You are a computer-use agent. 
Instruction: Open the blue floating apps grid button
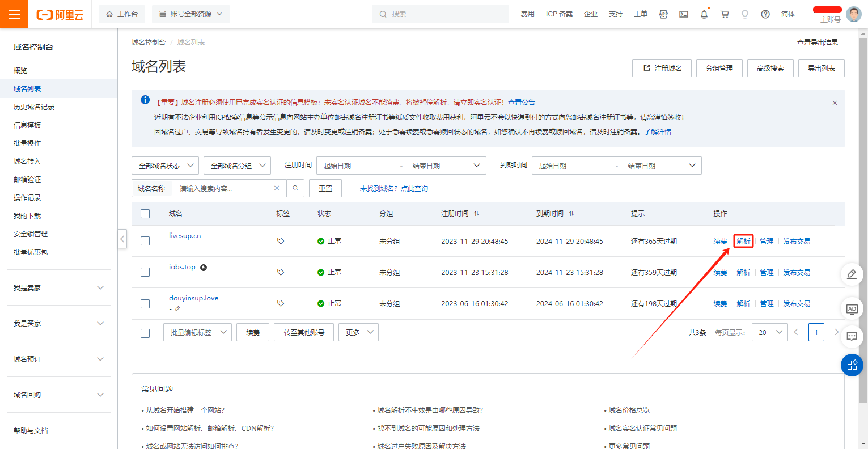852,365
